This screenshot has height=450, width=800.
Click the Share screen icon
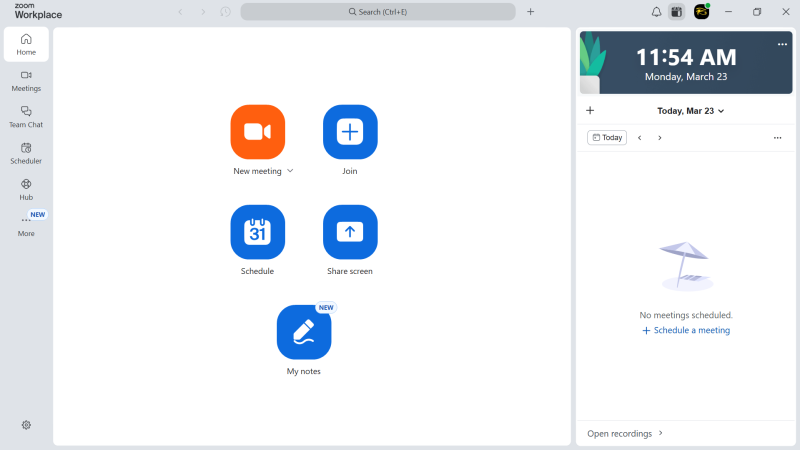click(x=350, y=232)
